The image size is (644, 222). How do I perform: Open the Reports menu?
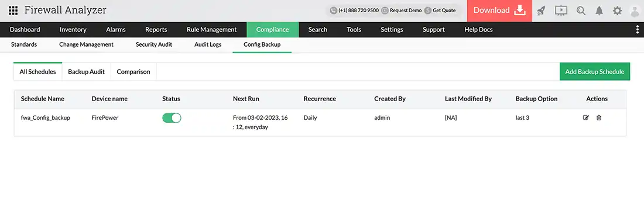(156, 29)
